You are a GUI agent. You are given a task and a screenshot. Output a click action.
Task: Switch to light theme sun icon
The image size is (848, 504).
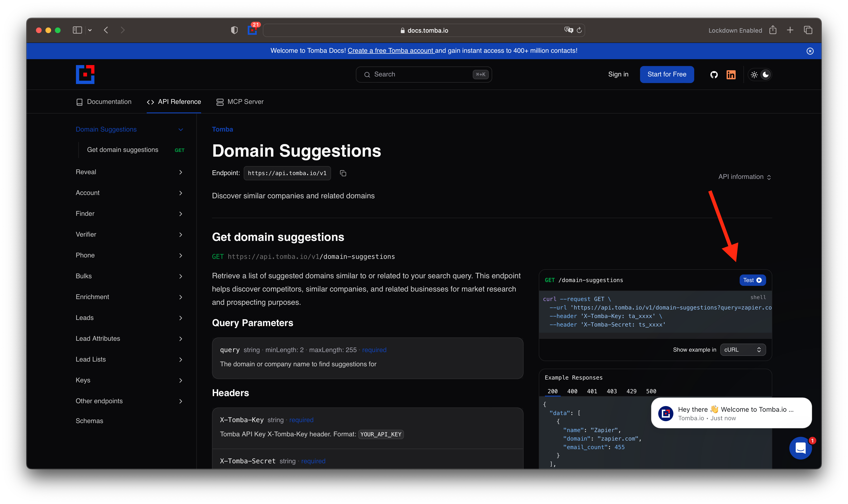point(754,75)
